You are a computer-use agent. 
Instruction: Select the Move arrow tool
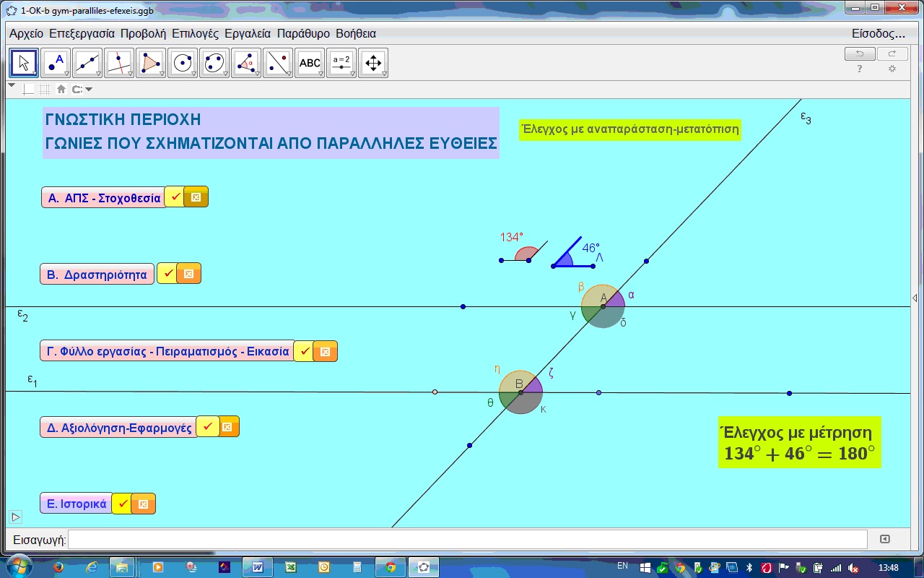click(24, 64)
